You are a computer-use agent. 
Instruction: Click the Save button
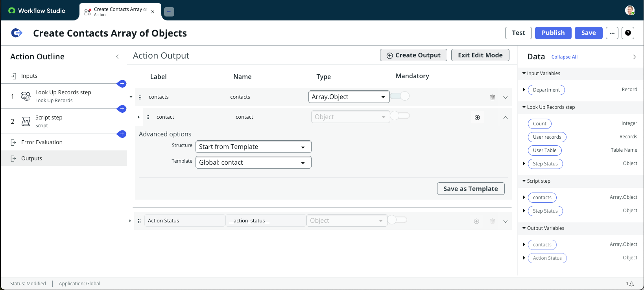pyautogui.click(x=589, y=33)
